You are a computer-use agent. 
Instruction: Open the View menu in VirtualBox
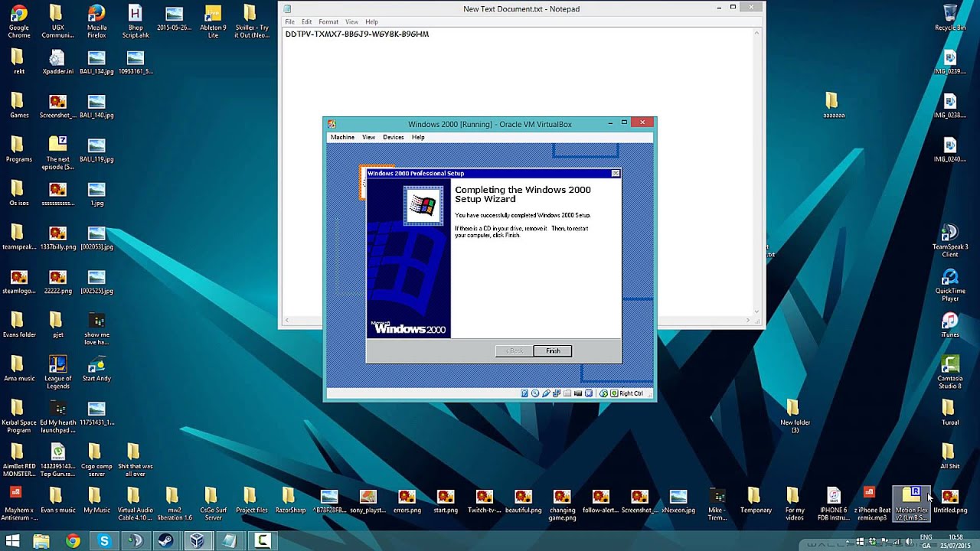(x=368, y=137)
